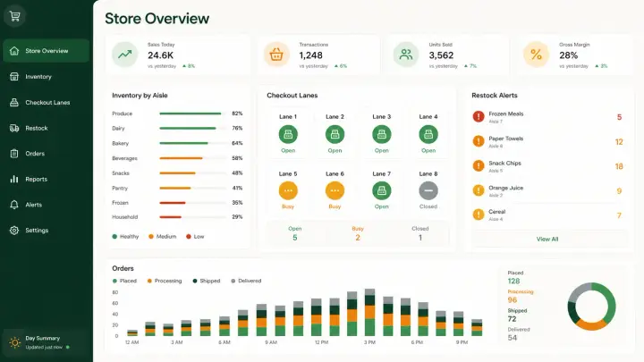Click the Transactions basket icon
644x362 pixels.
pos(276,55)
